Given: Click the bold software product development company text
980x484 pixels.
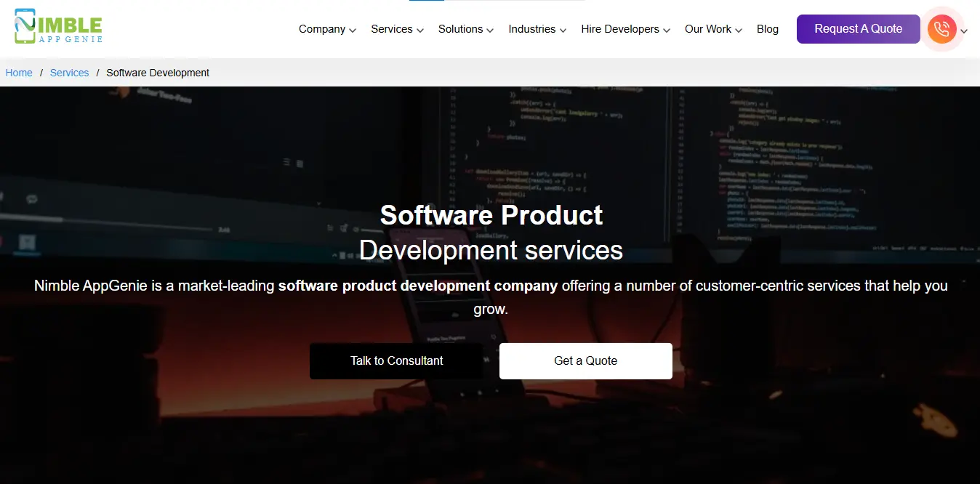Looking at the screenshot, I should (x=417, y=286).
